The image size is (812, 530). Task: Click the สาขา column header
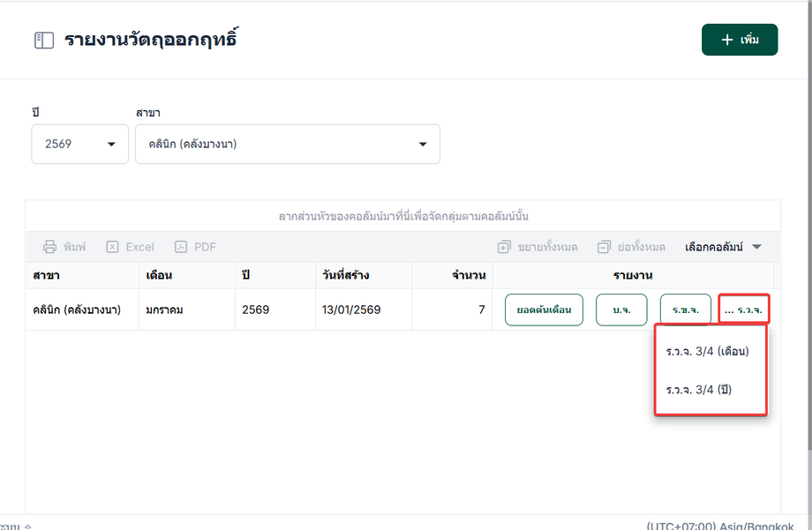[46, 275]
